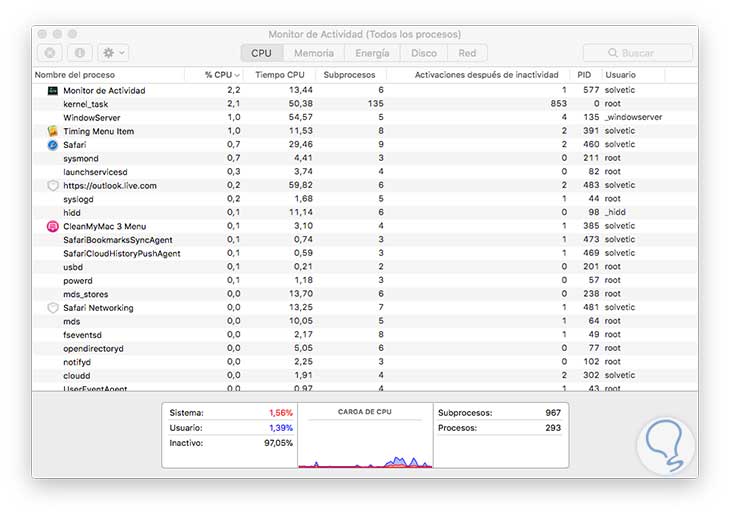The image size is (730, 516).
Task: Select the hidd process row
Action: [x=365, y=212]
